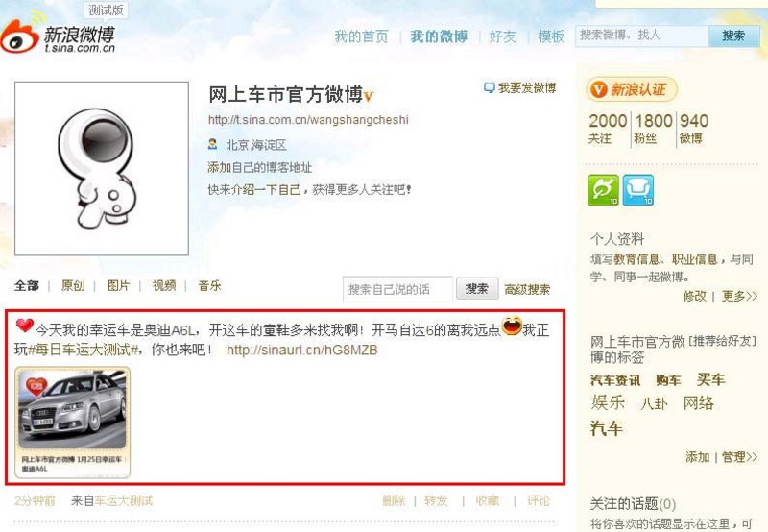Switch to the 好友 navigation tab
768x532 pixels.
[x=502, y=36]
